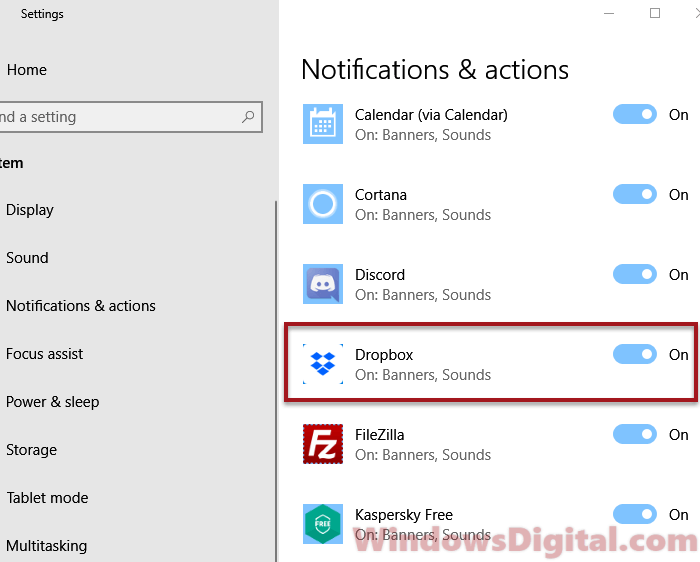Screen dimensions: 700x562
Task: Turn off Calendar notifications toggle
Action: point(634,115)
